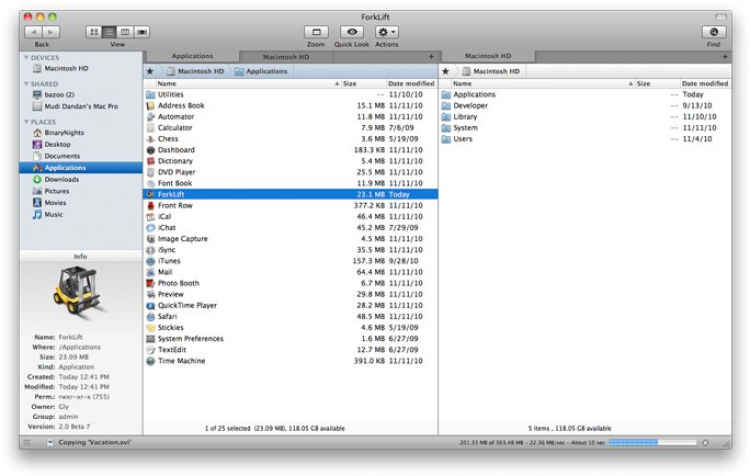750x476 pixels.
Task: Click right pane favorites star
Action: (x=445, y=71)
